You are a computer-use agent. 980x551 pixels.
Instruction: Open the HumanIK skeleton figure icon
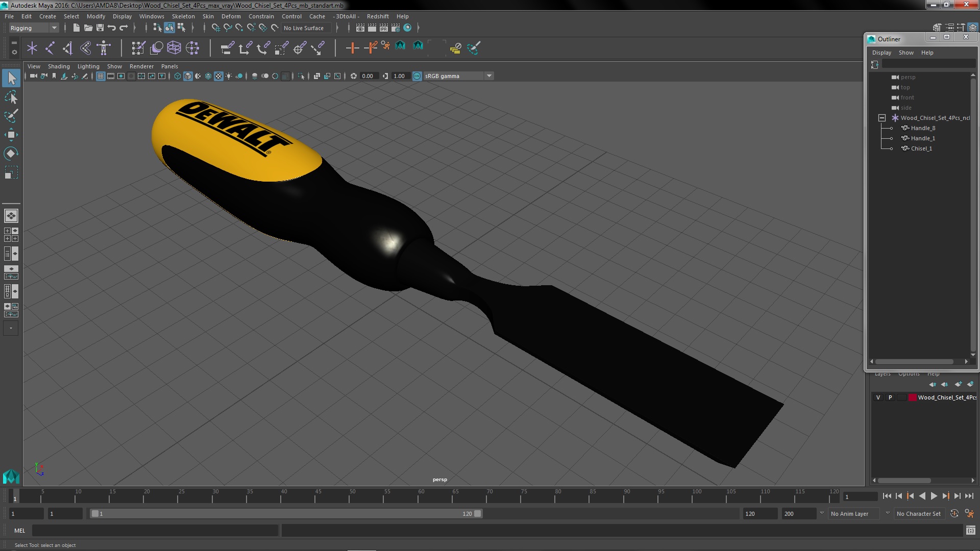[x=104, y=48]
